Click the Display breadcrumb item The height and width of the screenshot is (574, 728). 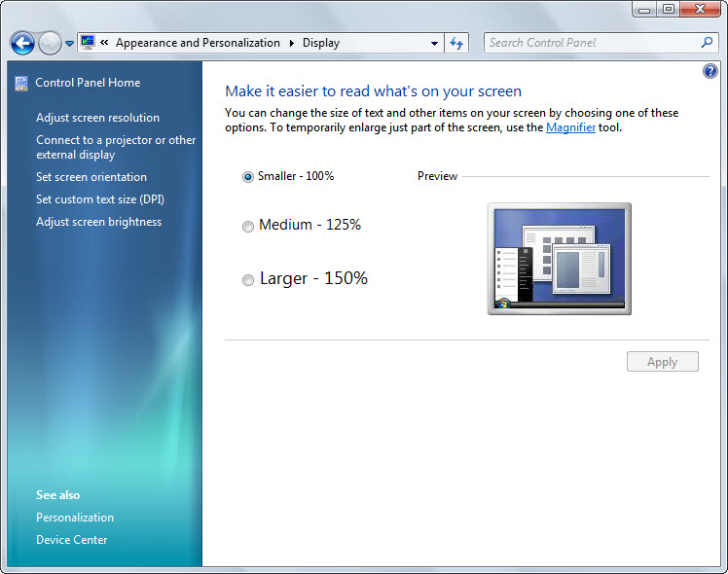(321, 43)
